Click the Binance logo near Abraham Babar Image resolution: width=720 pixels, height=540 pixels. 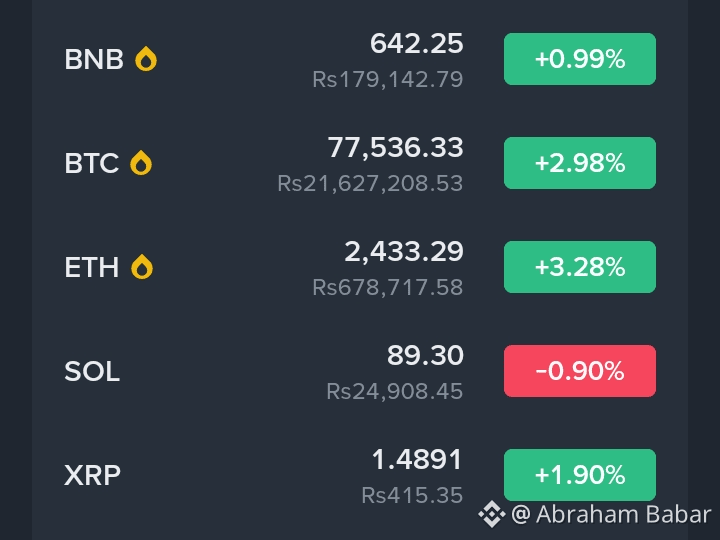492,514
